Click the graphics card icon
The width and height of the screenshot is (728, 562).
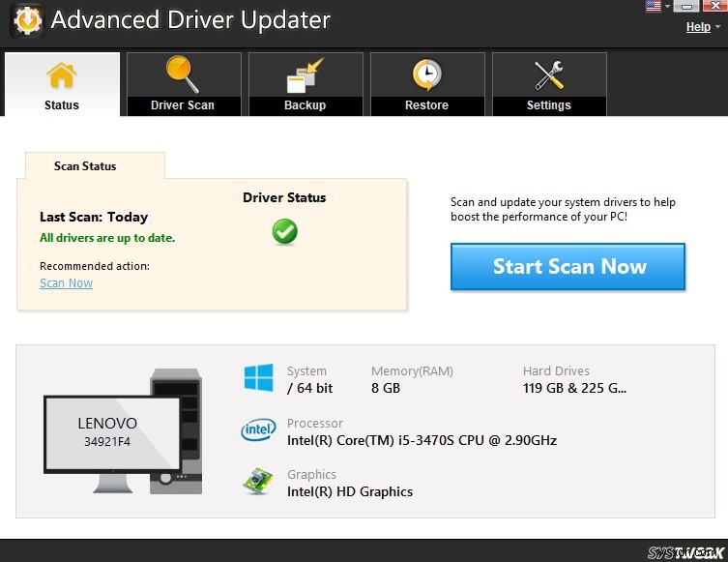(x=258, y=482)
